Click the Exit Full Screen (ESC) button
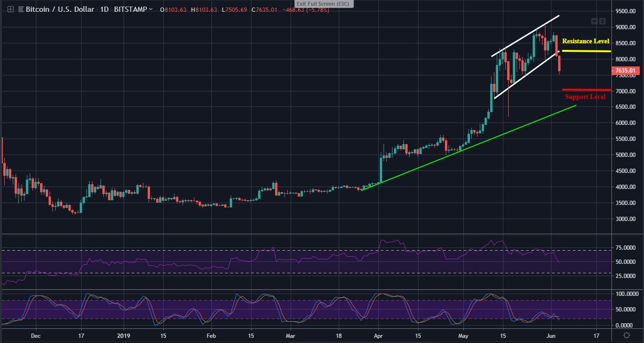This screenshot has width=644, height=343. (x=325, y=4)
